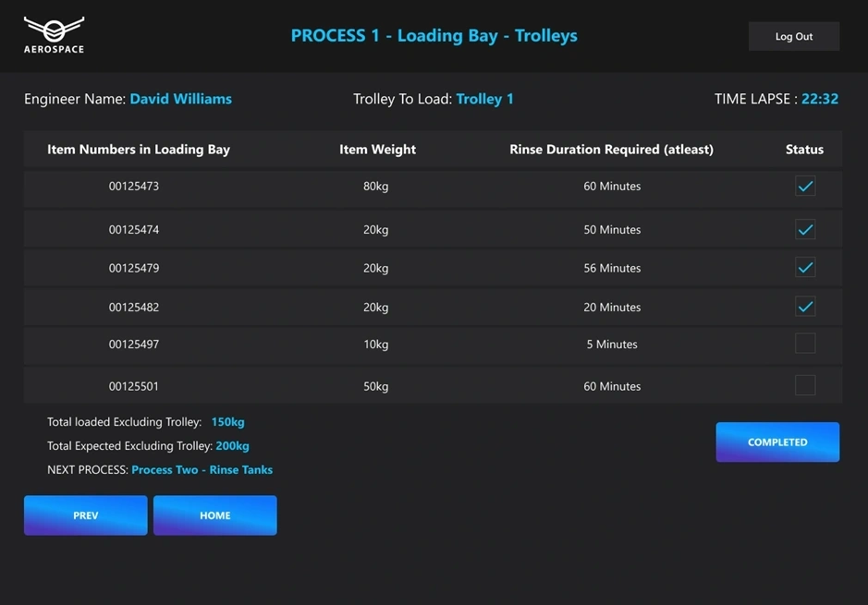Uncheck status box for item 00125473

pyautogui.click(x=805, y=186)
